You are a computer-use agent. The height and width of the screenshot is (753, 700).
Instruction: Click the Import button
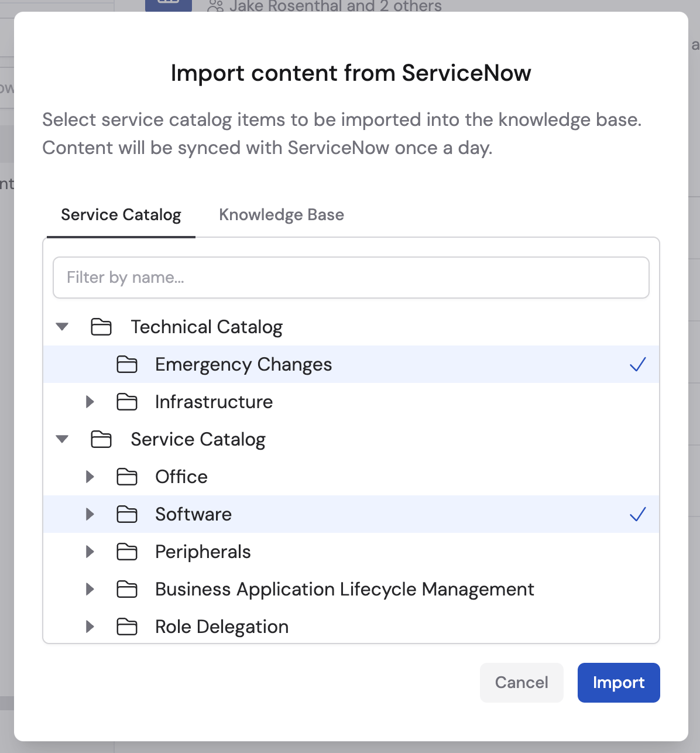coord(619,683)
